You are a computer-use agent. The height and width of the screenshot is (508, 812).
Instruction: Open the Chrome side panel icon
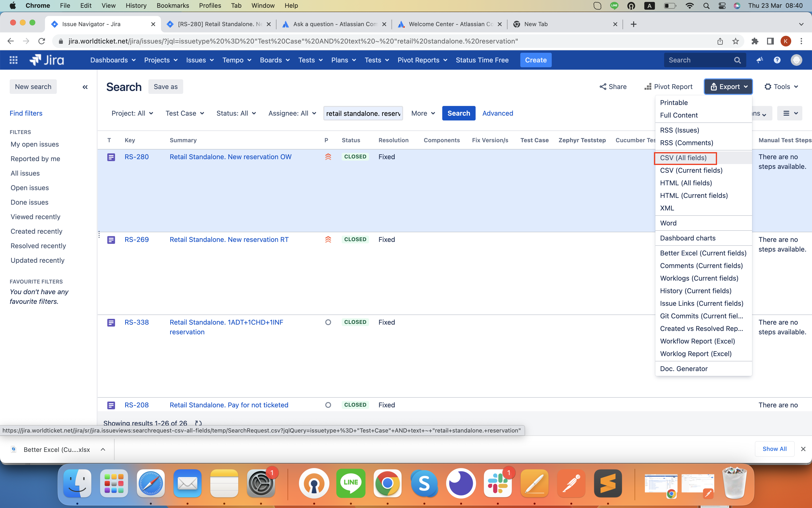[x=770, y=41]
